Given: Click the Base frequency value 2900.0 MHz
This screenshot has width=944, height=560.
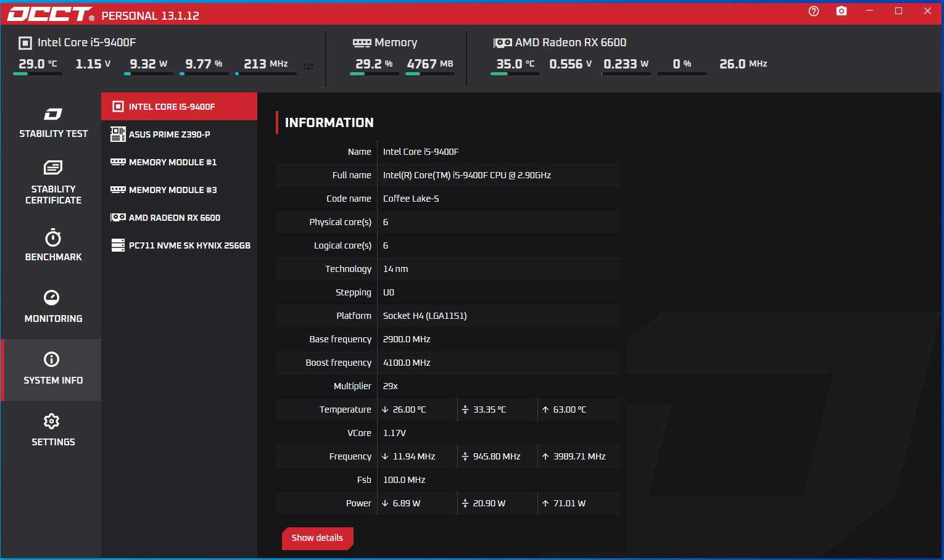Looking at the screenshot, I should pyautogui.click(x=407, y=339).
